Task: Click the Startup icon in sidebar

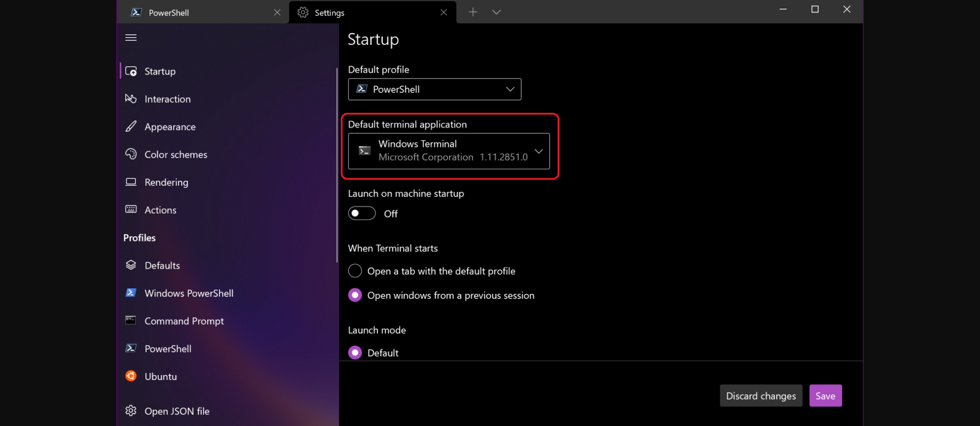Action: coord(131,71)
